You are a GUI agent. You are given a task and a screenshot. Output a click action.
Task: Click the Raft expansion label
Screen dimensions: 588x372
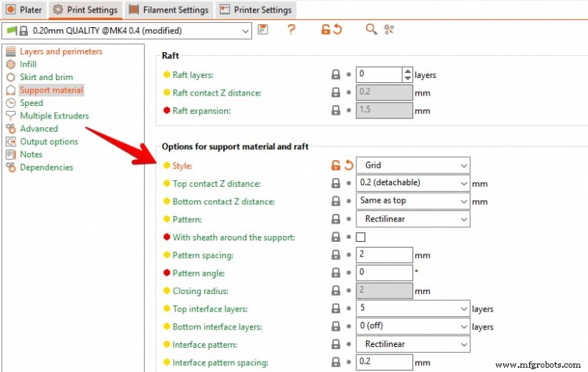click(x=201, y=111)
